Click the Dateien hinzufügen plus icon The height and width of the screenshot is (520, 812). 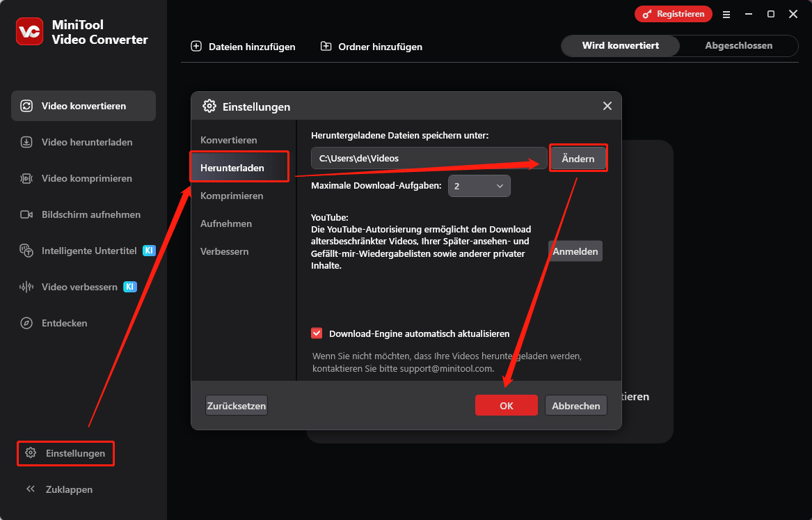tap(196, 47)
